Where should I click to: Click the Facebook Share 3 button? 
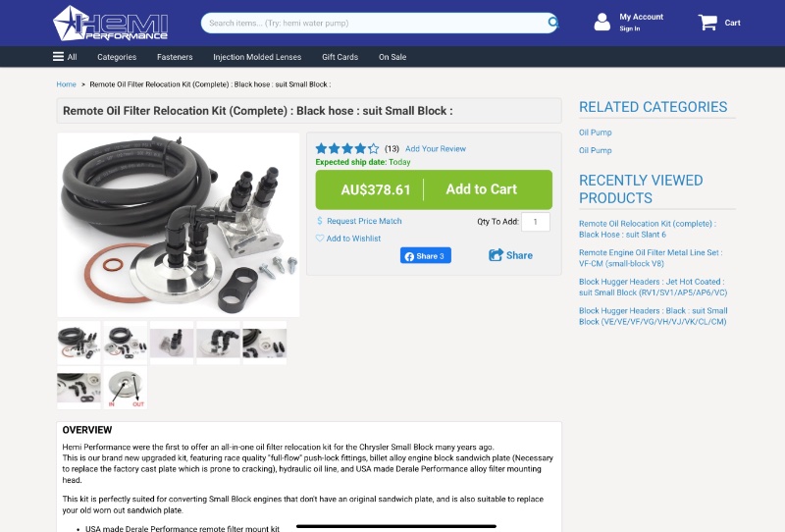point(426,255)
